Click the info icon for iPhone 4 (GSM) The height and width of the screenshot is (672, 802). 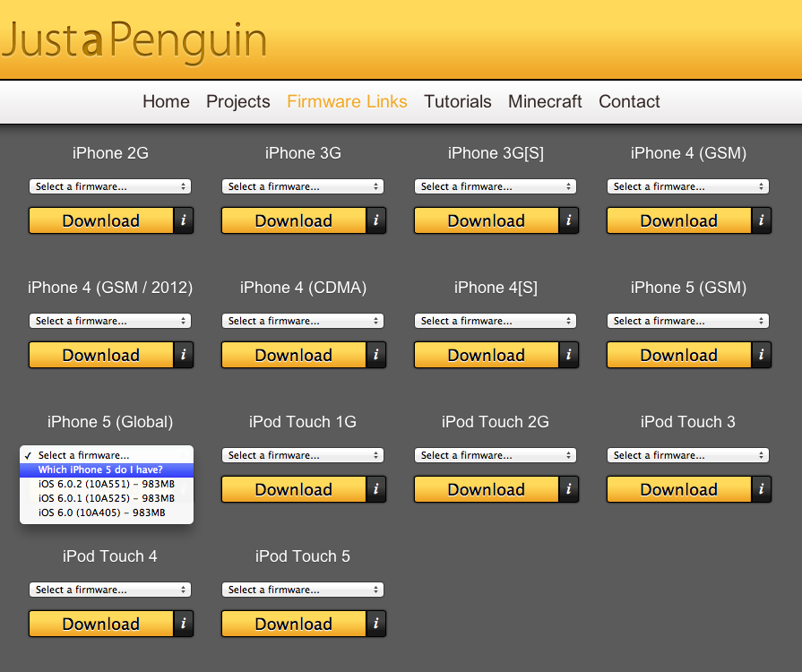tap(762, 220)
